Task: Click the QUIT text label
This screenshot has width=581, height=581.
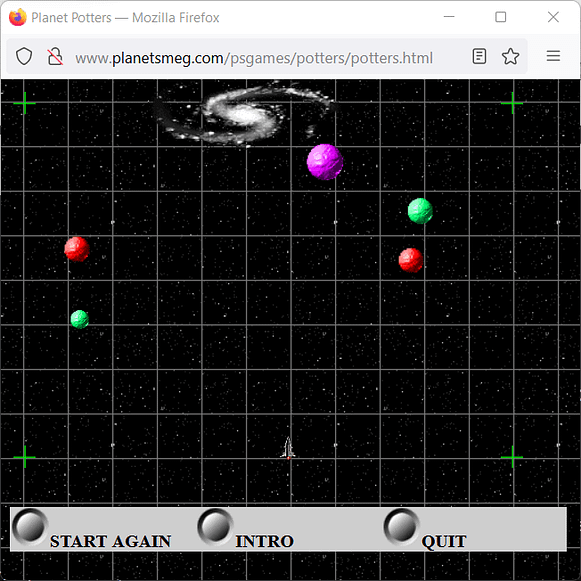Action: [x=444, y=542]
